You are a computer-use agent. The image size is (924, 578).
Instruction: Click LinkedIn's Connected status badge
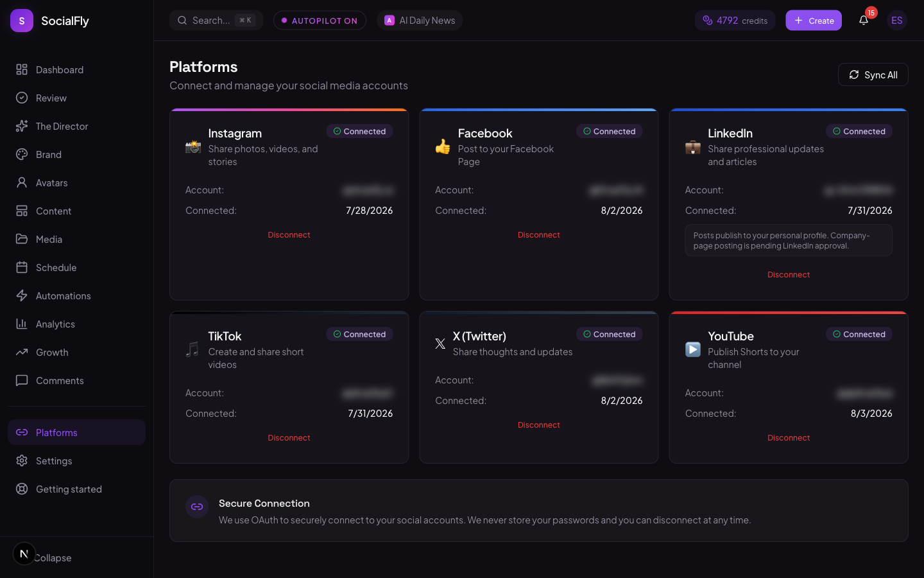tap(859, 131)
